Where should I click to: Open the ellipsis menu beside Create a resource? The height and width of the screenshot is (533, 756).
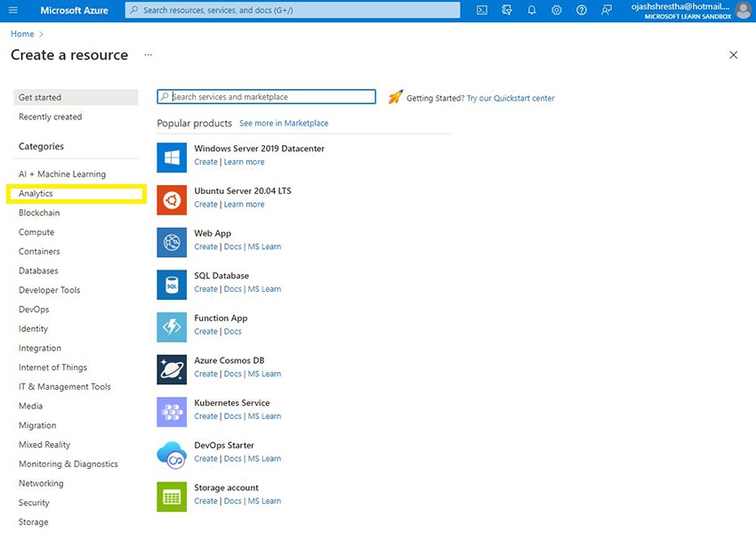pos(148,55)
